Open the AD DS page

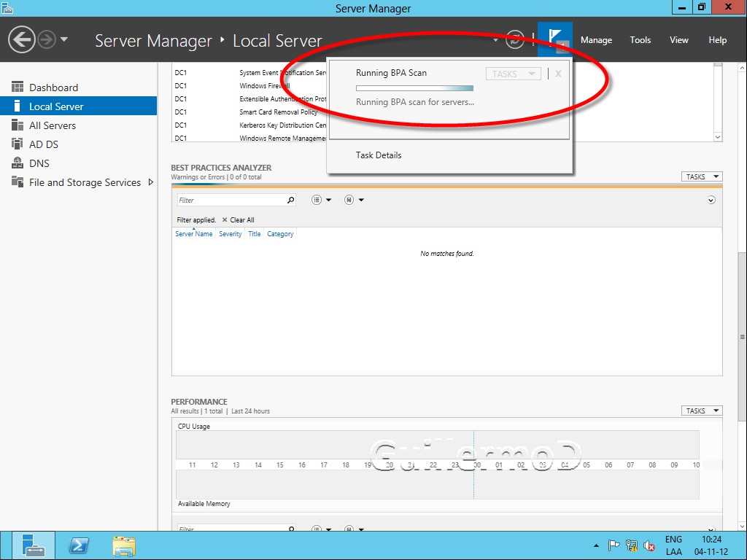pyautogui.click(x=43, y=144)
